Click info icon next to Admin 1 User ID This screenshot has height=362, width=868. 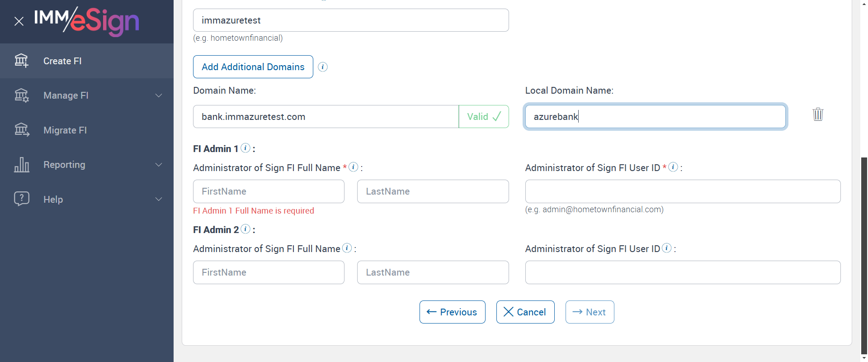(673, 167)
